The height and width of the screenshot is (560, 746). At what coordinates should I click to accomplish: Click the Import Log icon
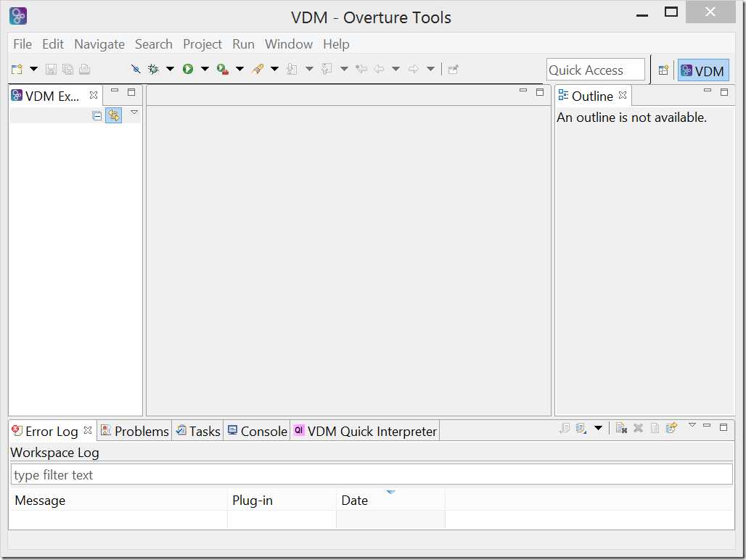pyautogui.click(x=581, y=428)
